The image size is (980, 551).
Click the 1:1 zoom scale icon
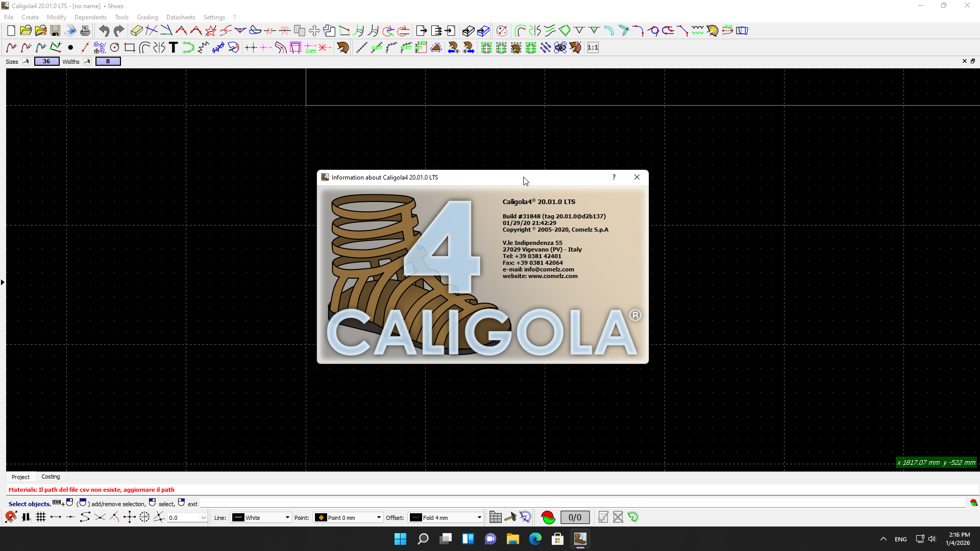pos(593,48)
